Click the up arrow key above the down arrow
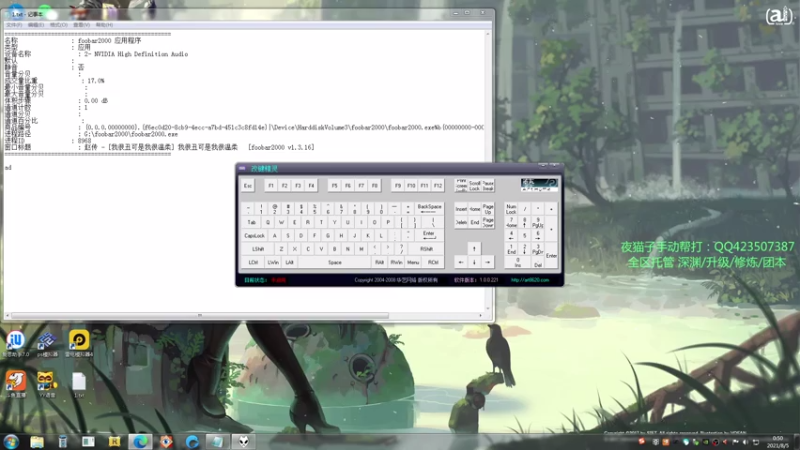Image resolution: width=800 pixels, height=450 pixels. coord(474,249)
